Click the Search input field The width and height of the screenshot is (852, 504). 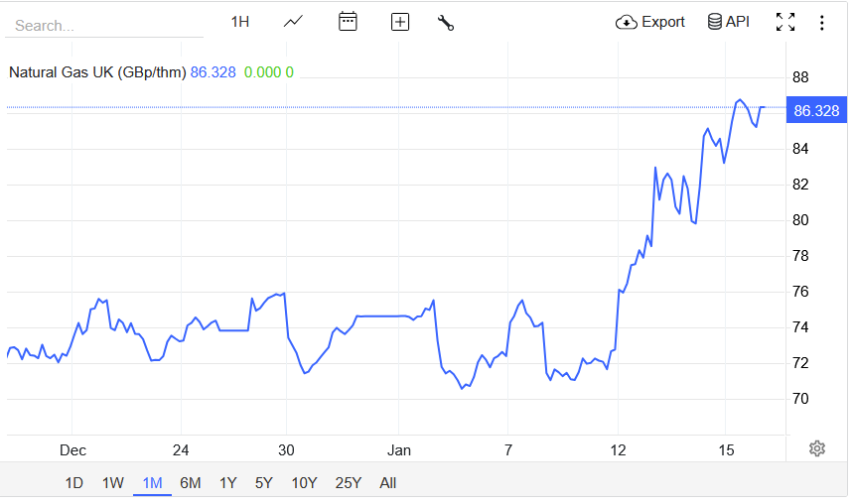point(104,26)
